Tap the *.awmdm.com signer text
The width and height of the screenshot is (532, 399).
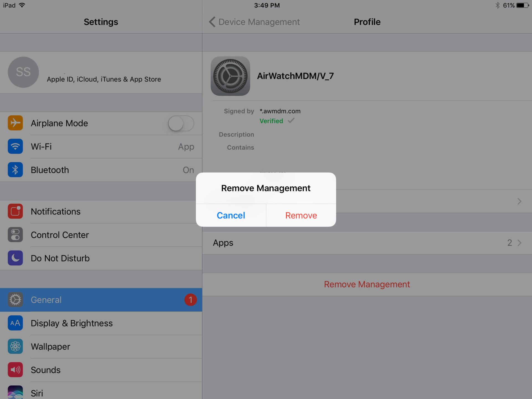280,111
